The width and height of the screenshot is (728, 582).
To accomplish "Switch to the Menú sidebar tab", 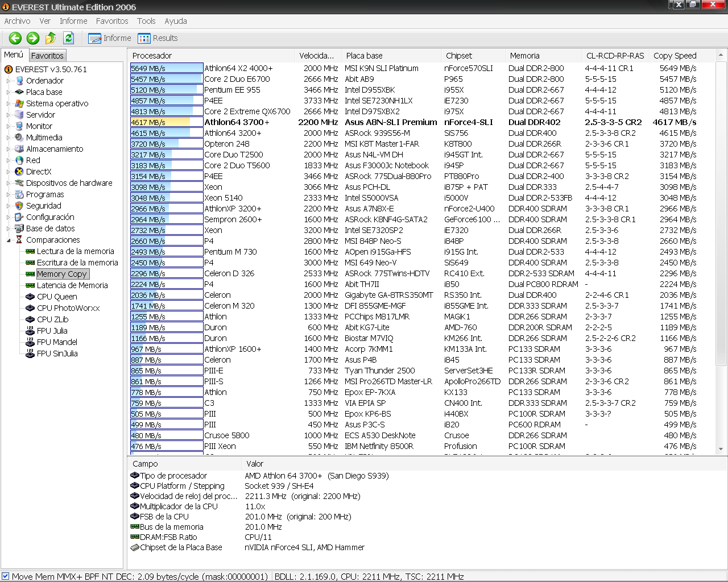I will [14, 55].
